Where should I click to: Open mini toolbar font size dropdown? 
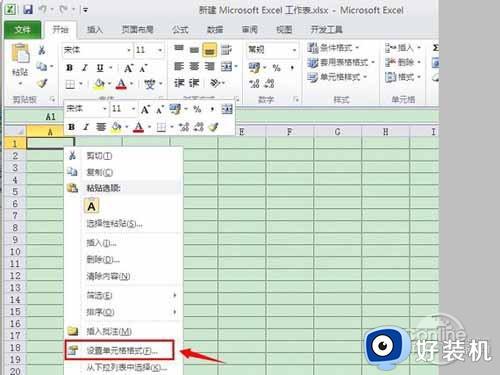pyautogui.click(x=133, y=109)
